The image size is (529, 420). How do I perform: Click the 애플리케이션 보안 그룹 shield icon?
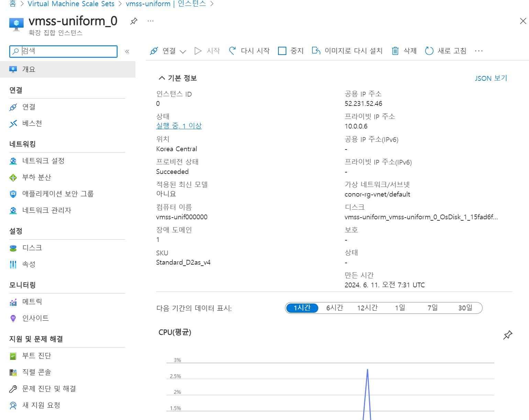(13, 194)
